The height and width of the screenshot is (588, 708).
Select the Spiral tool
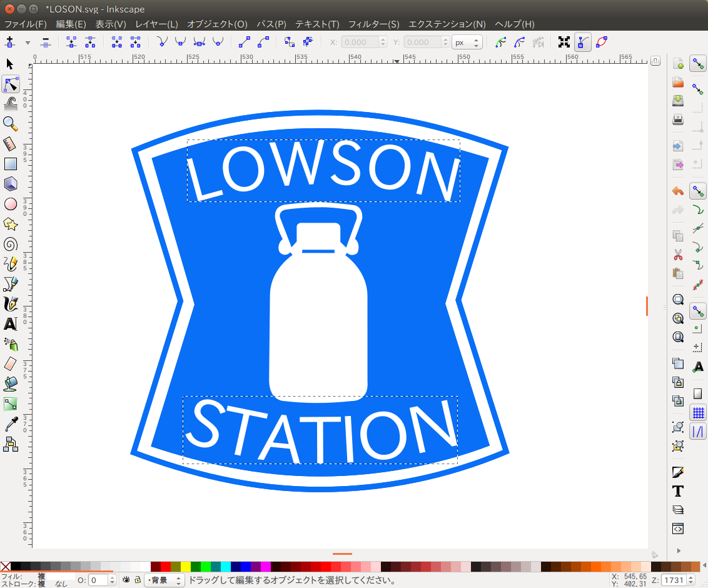coord(11,245)
